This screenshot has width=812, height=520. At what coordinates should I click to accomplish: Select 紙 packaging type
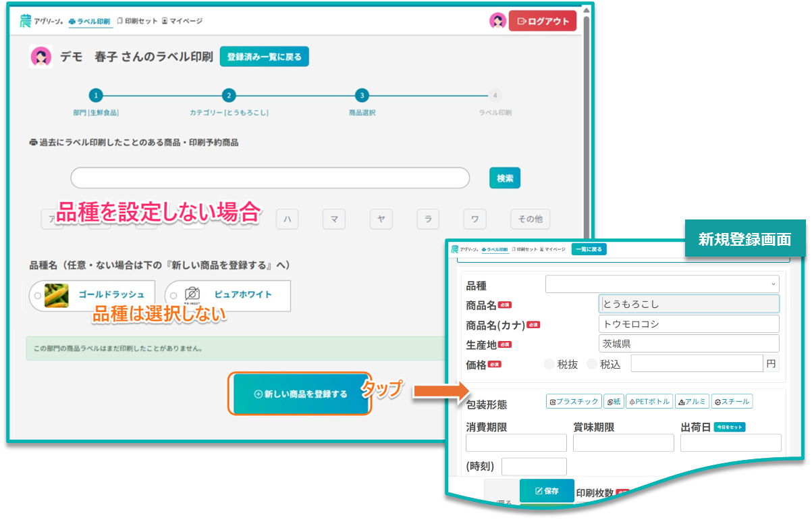(614, 402)
